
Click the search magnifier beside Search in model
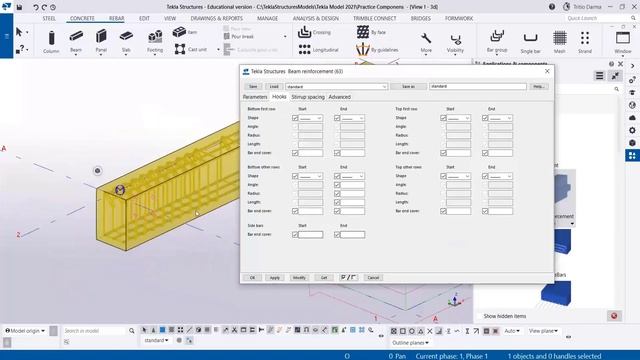131,331
